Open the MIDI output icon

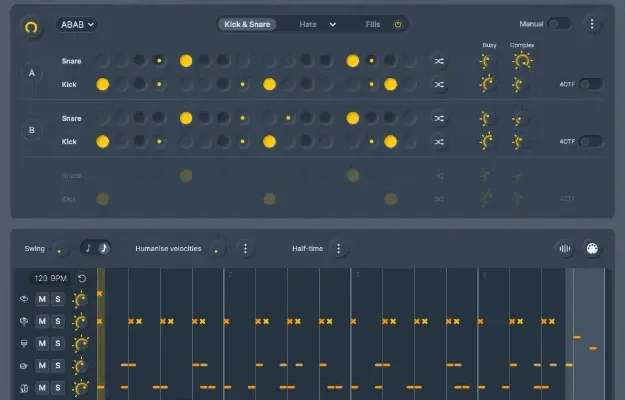591,248
